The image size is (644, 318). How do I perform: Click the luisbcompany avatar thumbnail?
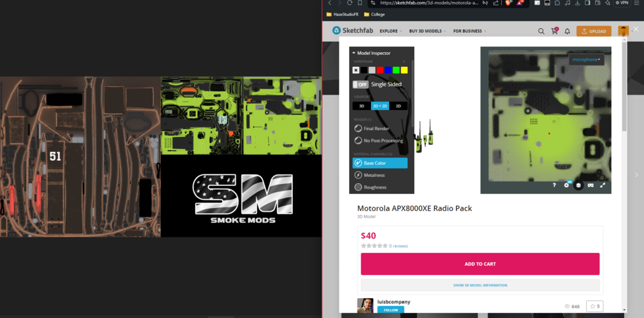(x=365, y=306)
